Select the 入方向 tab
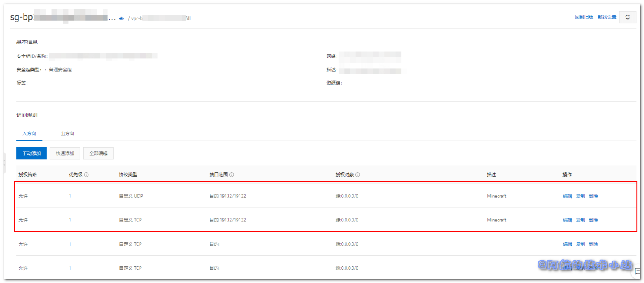644x283 pixels. coord(29,134)
